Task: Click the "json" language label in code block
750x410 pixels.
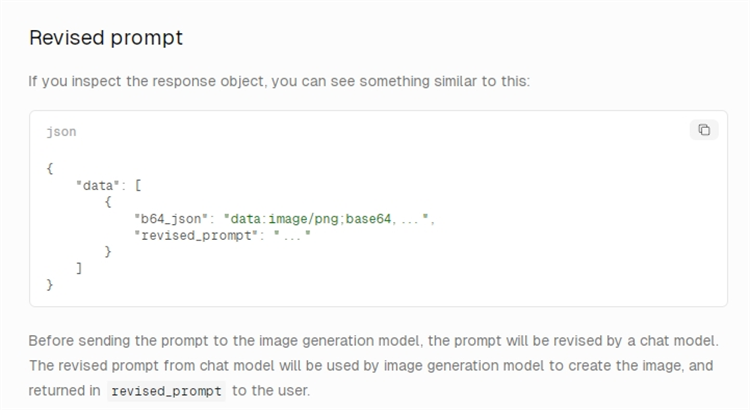Action: 61,132
